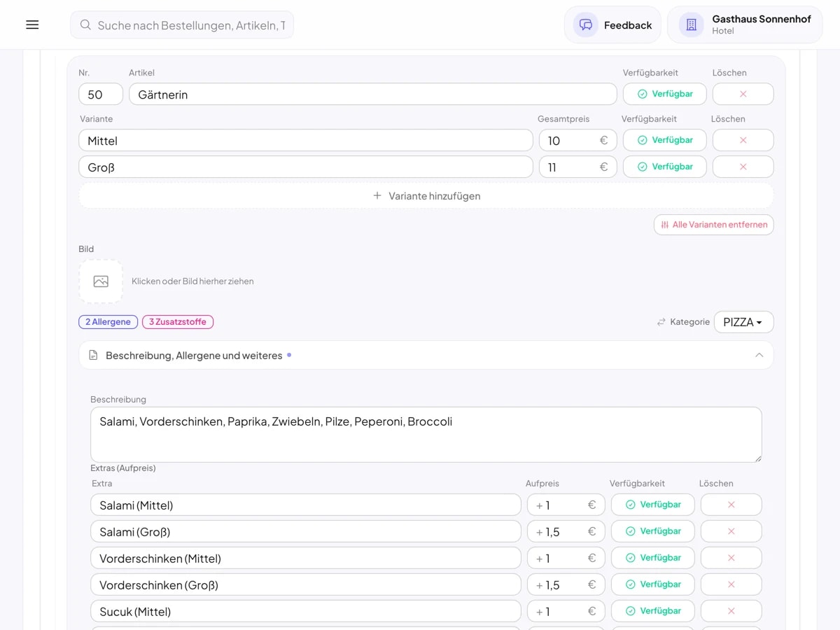Image resolution: width=840 pixels, height=630 pixels.
Task: Click the Gasthaus Sonnenhof building icon
Action: [691, 24]
